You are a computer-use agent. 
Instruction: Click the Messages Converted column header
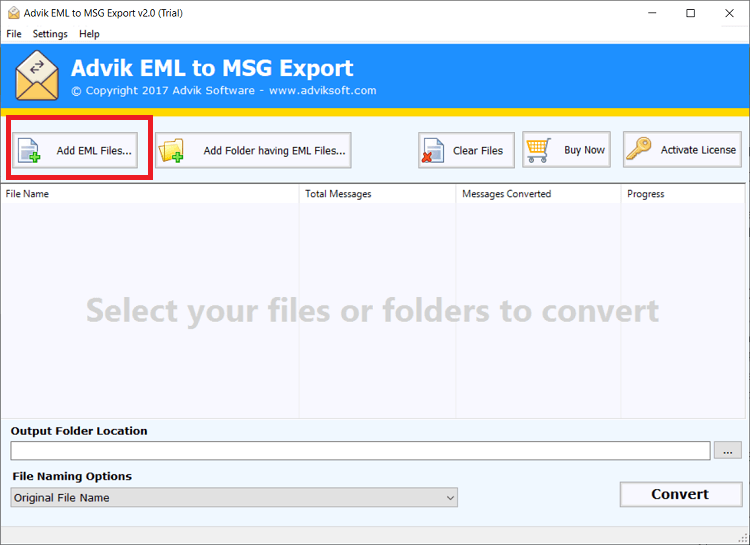[x=538, y=194]
